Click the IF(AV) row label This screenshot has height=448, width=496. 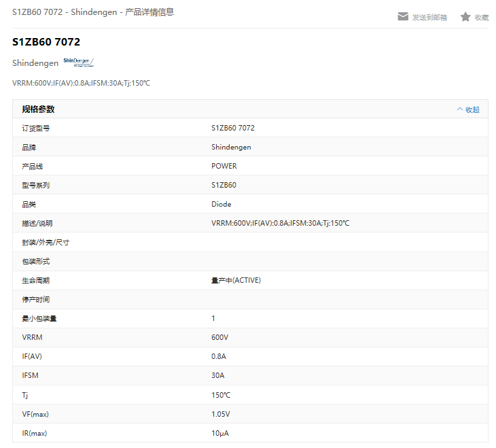coord(32,356)
